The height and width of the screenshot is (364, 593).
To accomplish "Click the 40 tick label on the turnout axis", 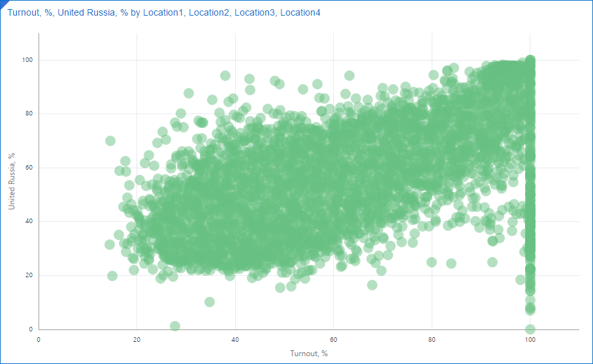I will 235,340.
